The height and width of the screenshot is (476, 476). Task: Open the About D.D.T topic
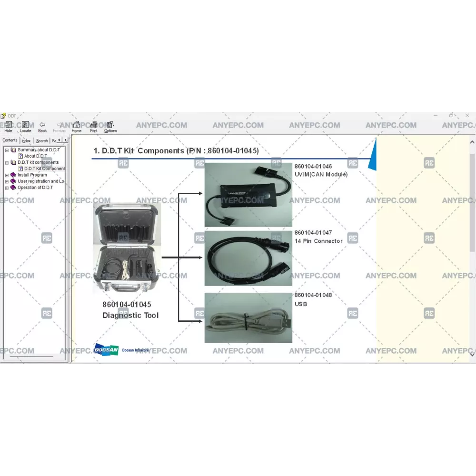point(35,156)
